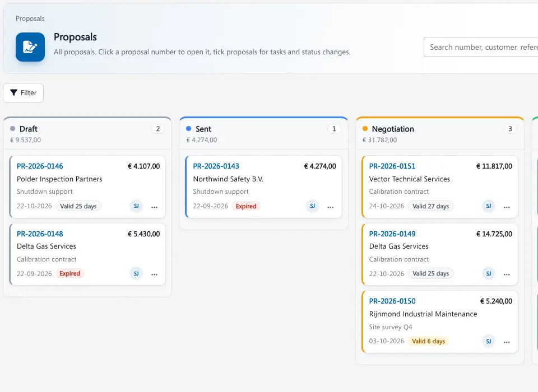Click SJ avatar on PR-2026-0151 card

tap(489, 206)
